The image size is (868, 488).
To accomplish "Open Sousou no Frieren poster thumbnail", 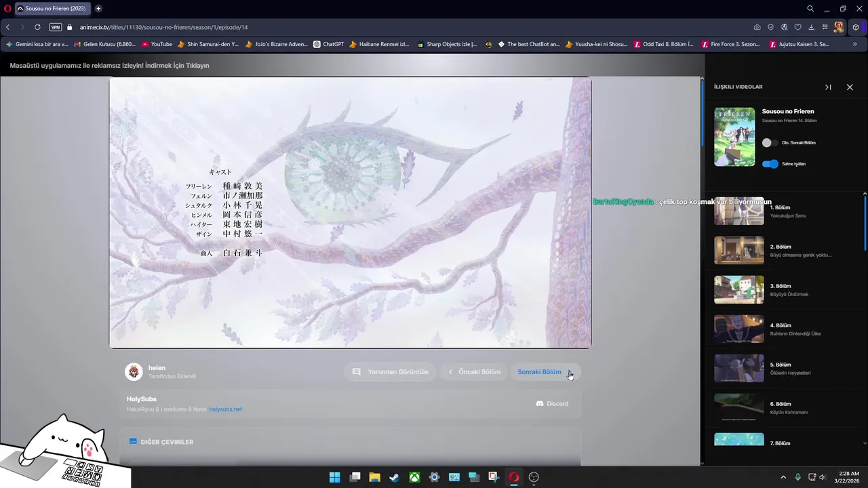I will point(734,136).
